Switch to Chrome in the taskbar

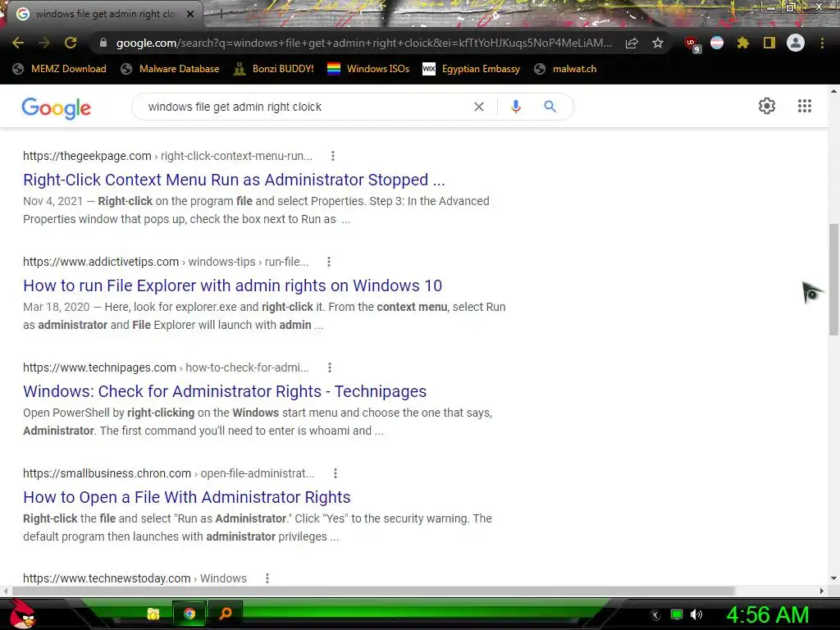[189, 614]
